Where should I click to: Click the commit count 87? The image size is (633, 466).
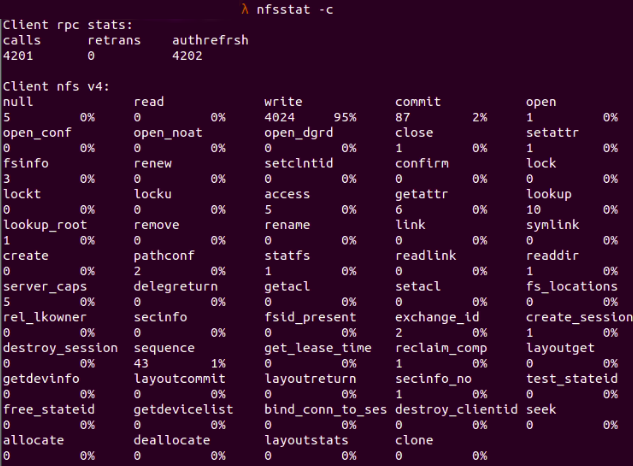click(x=403, y=116)
